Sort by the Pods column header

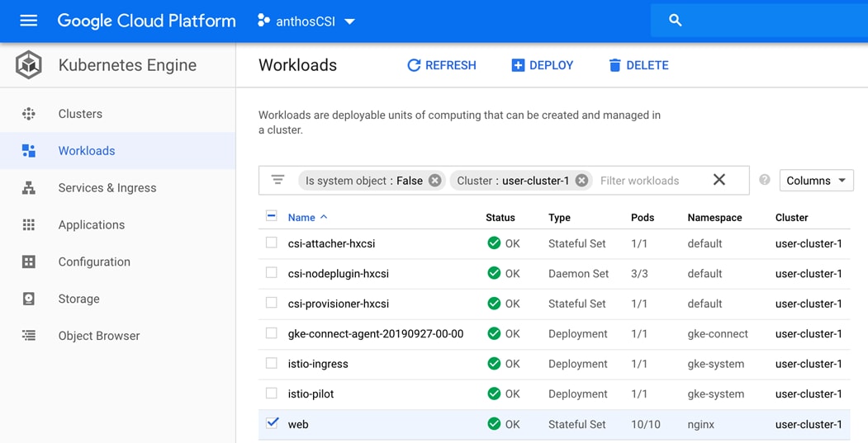(643, 217)
